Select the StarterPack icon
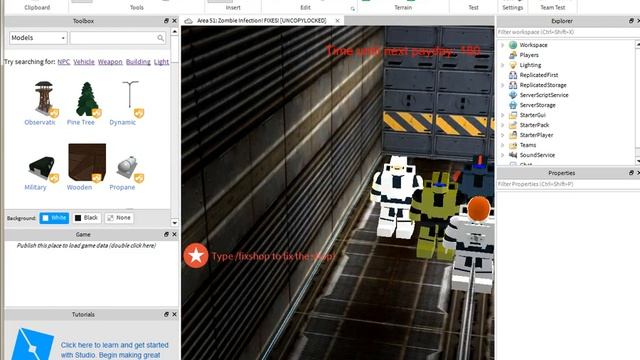 point(513,125)
